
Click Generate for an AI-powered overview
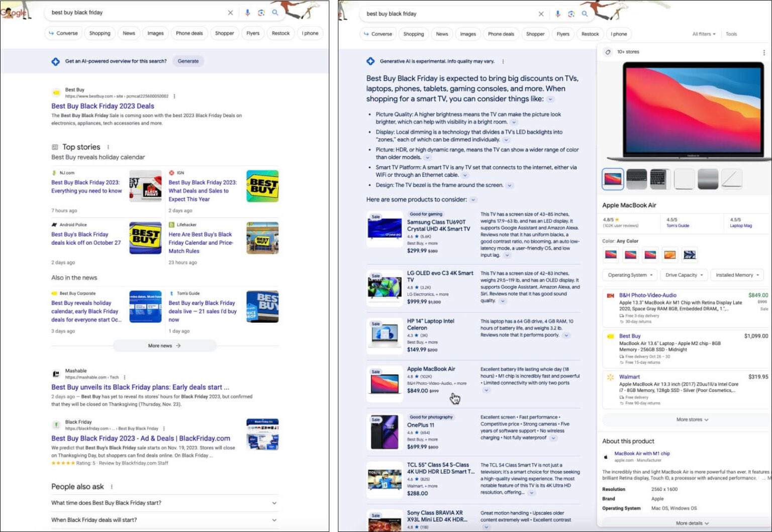tap(188, 61)
